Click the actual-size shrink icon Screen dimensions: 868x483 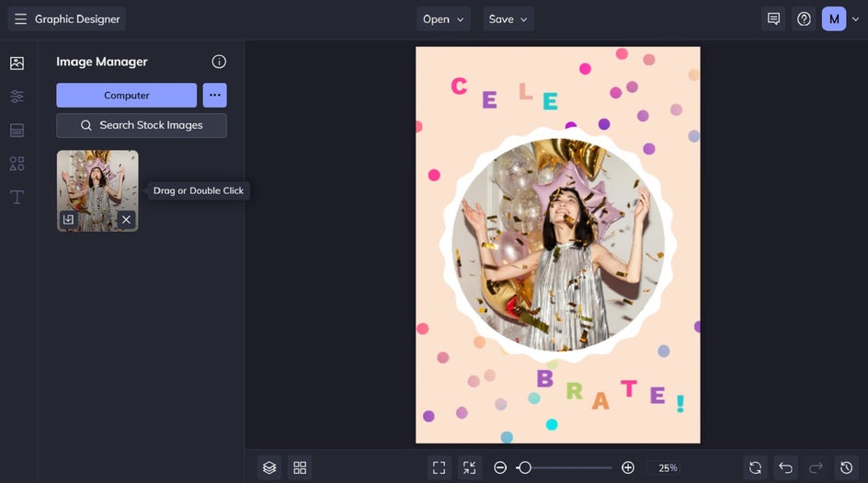coord(470,468)
